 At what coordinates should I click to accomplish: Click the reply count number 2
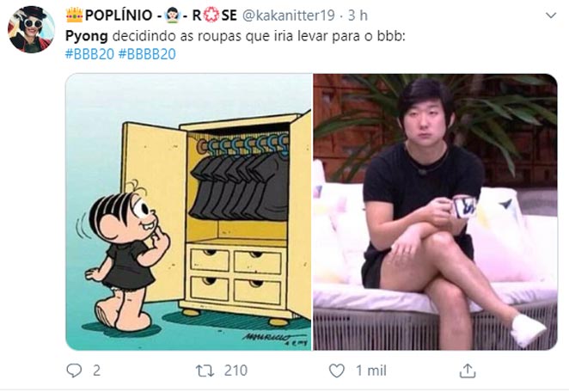coord(96,371)
